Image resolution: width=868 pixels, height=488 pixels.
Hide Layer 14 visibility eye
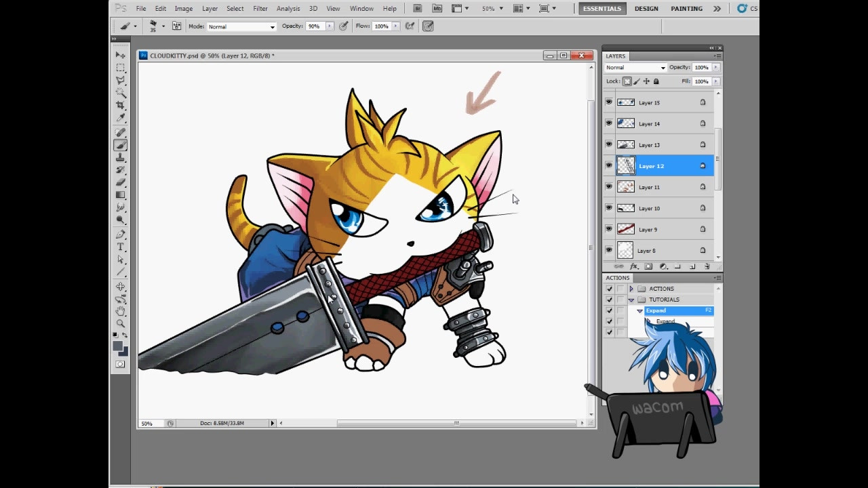coord(609,123)
